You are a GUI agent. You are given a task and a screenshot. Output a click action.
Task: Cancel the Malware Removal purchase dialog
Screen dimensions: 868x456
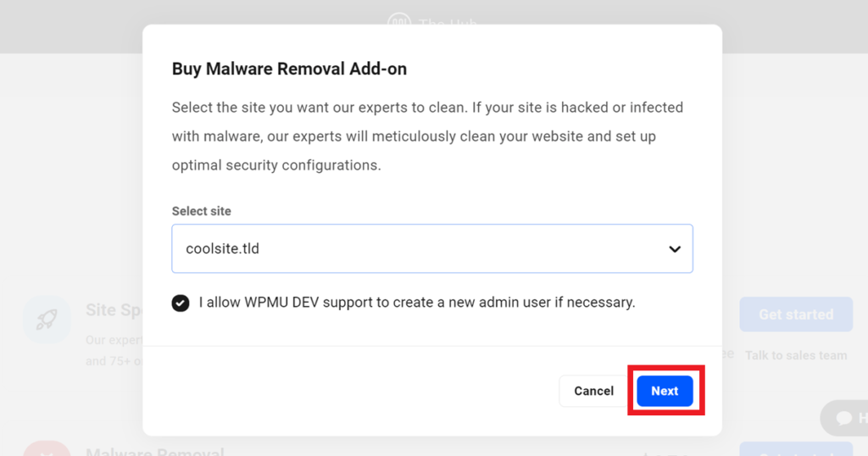click(593, 391)
